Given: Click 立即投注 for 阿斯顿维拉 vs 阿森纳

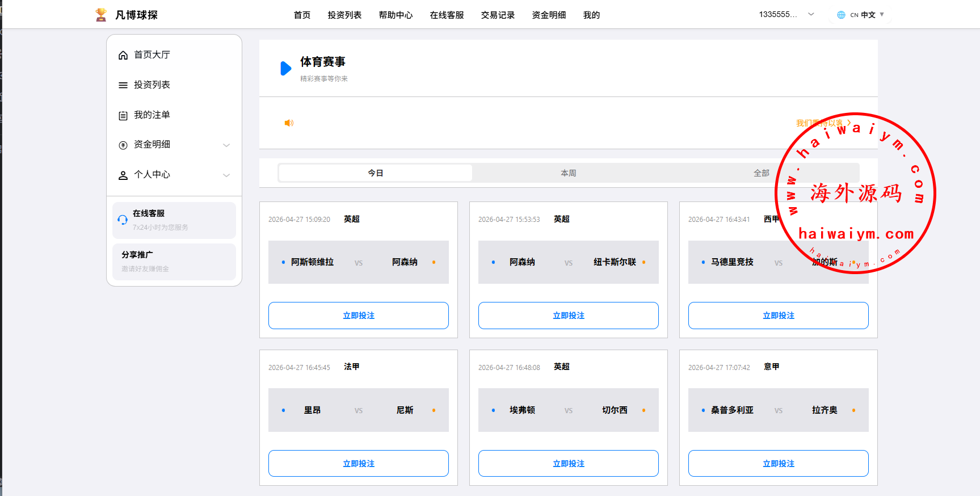Looking at the screenshot, I should (359, 316).
